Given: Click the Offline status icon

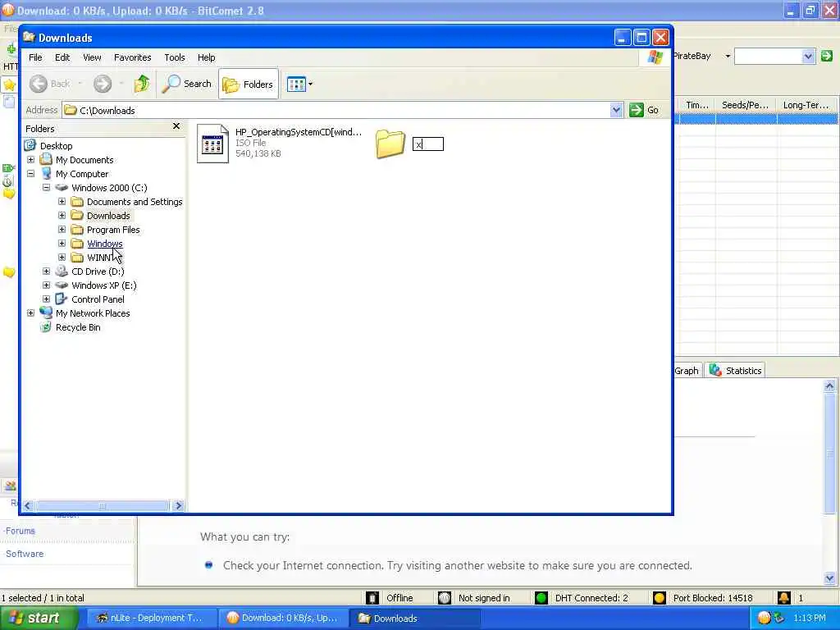Looking at the screenshot, I should (x=372, y=598).
